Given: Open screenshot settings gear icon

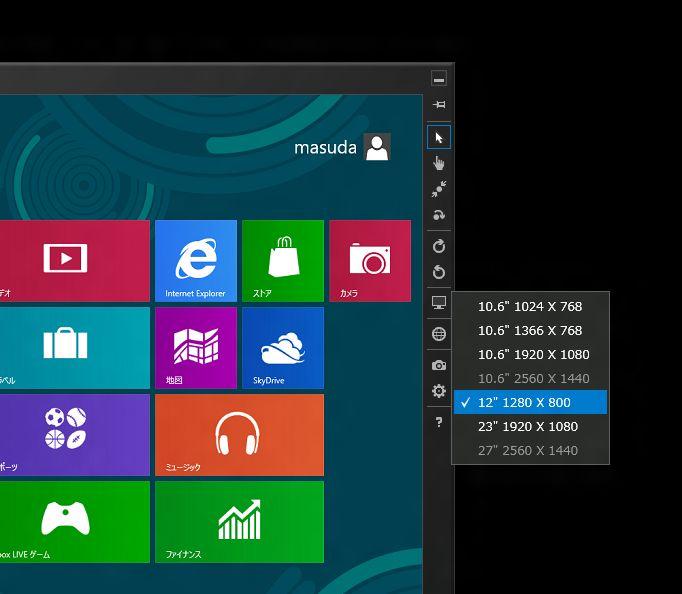Looking at the screenshot, I should [438, 391].
